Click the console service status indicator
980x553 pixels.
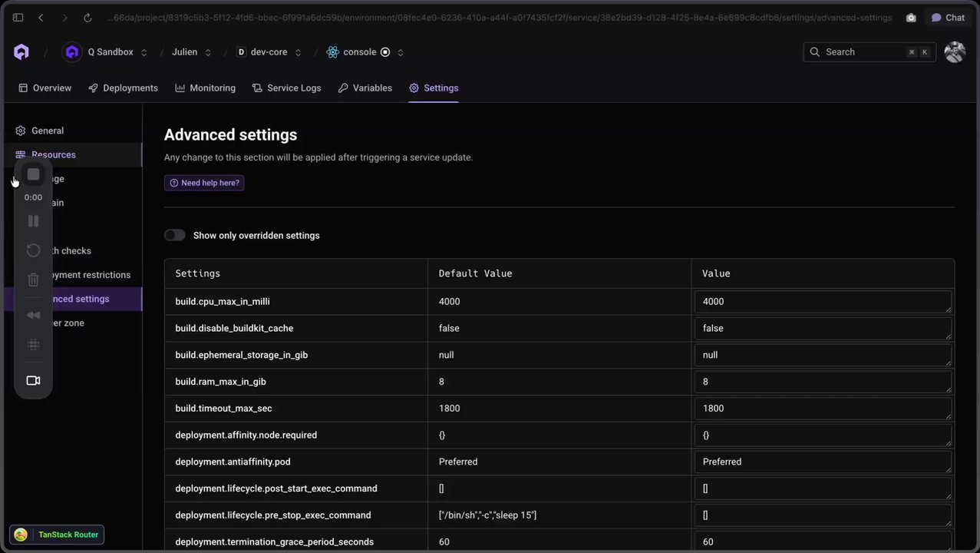[385, 52]
